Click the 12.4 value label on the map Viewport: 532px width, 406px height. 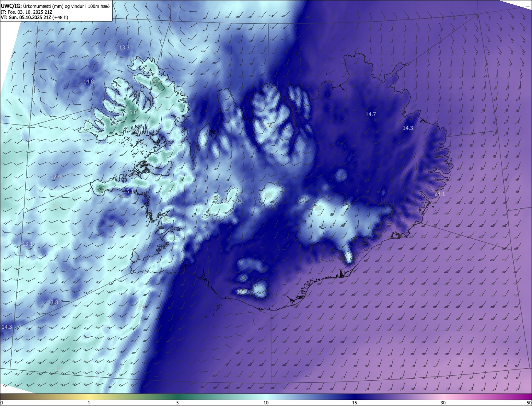[x=56, y=177]
